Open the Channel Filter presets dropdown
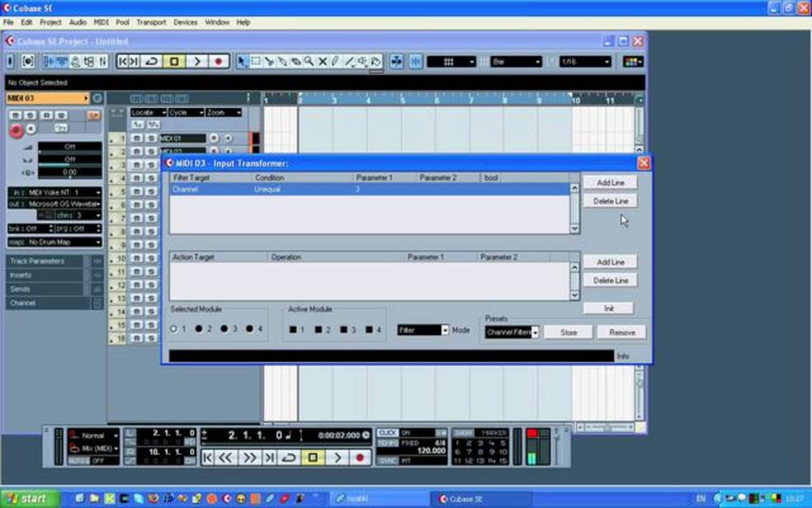Image resolution: width=812 pixels, height=508 pixels. pos(512,332)
